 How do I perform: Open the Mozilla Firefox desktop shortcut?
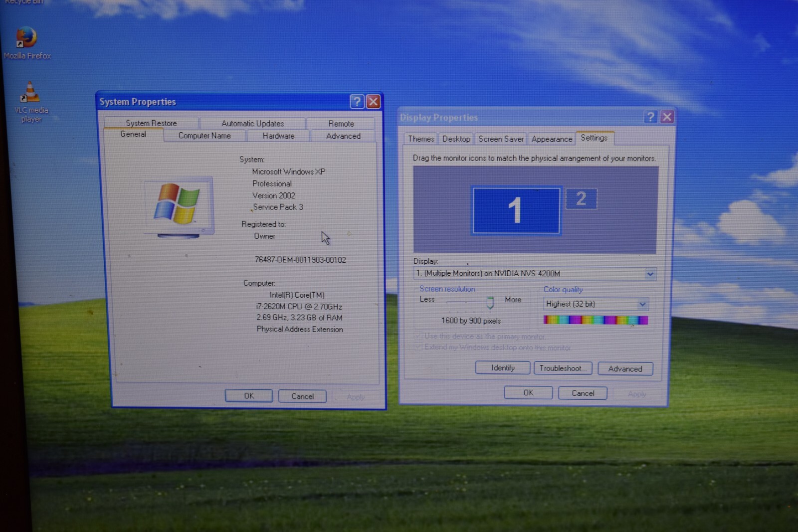(x=27, y=43)
